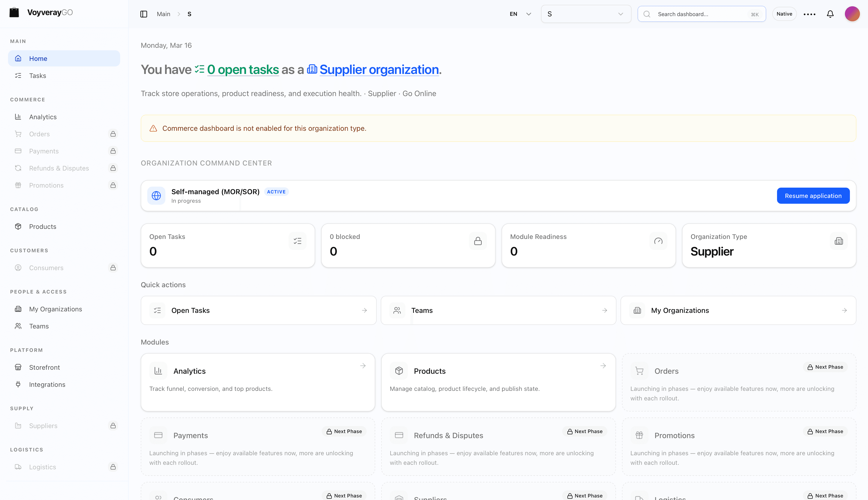868x500 pixels.
Task: Select locked Payments sidebar item
Action: tap(64, 151)
